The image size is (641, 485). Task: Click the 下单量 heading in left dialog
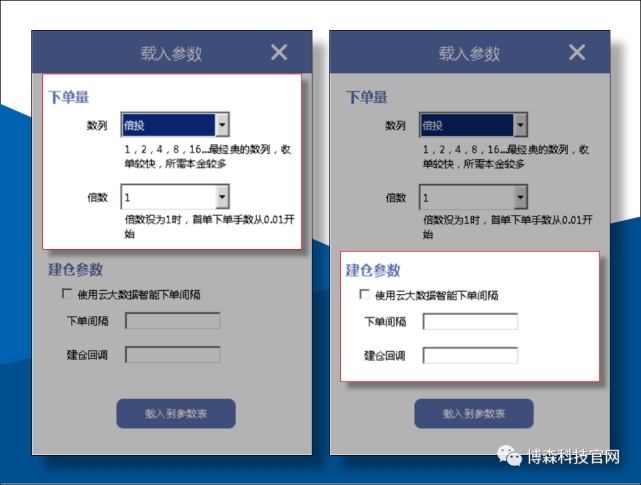[69, 97]
